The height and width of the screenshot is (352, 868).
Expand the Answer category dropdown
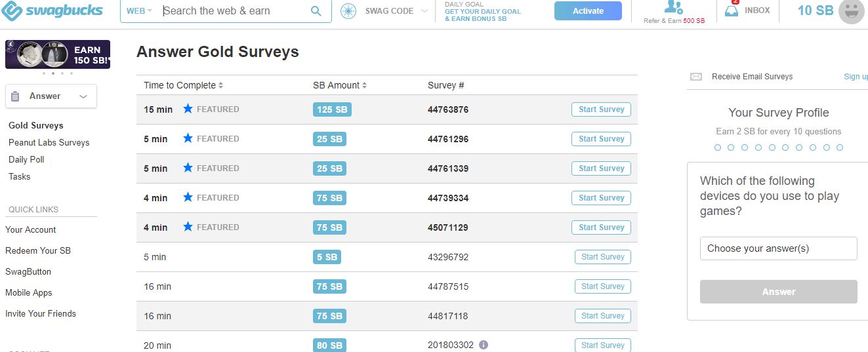pyautogui.click(x=83, y=96)
